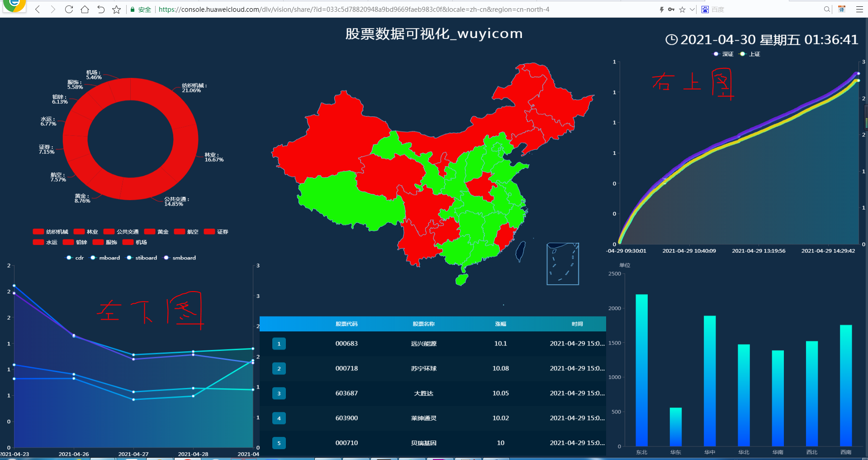Click the 西南 bar in the bar chart
Screen dimensions: 868x460
(846, 386)
